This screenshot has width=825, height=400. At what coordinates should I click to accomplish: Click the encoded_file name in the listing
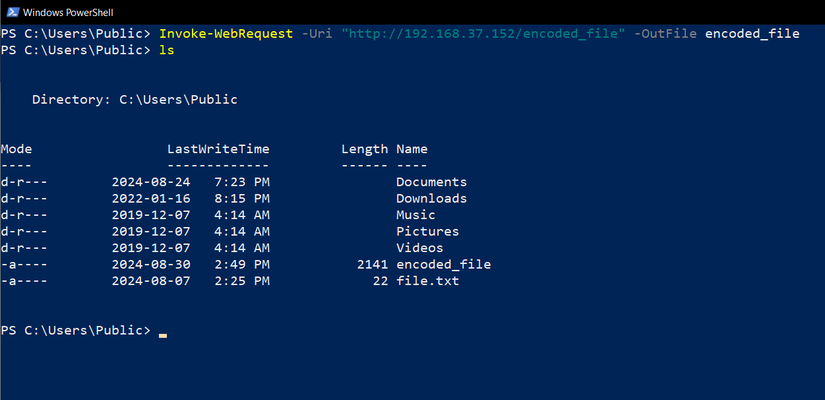pos(443,264)
